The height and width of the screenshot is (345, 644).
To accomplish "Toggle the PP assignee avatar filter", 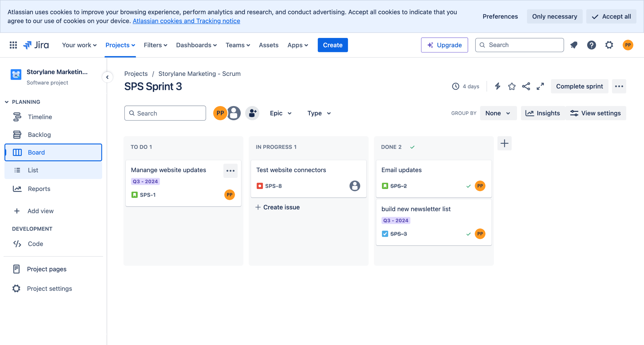I will click(220, 113).
